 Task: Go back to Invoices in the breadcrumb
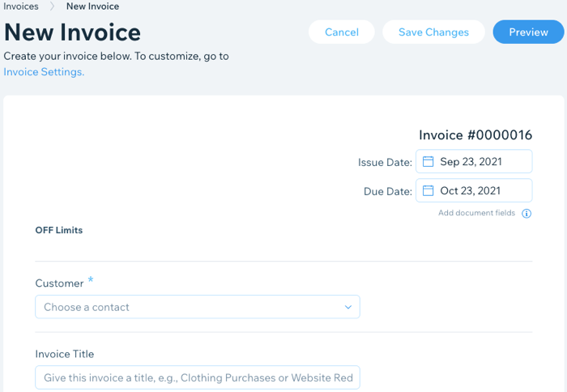tap(21, 6)
